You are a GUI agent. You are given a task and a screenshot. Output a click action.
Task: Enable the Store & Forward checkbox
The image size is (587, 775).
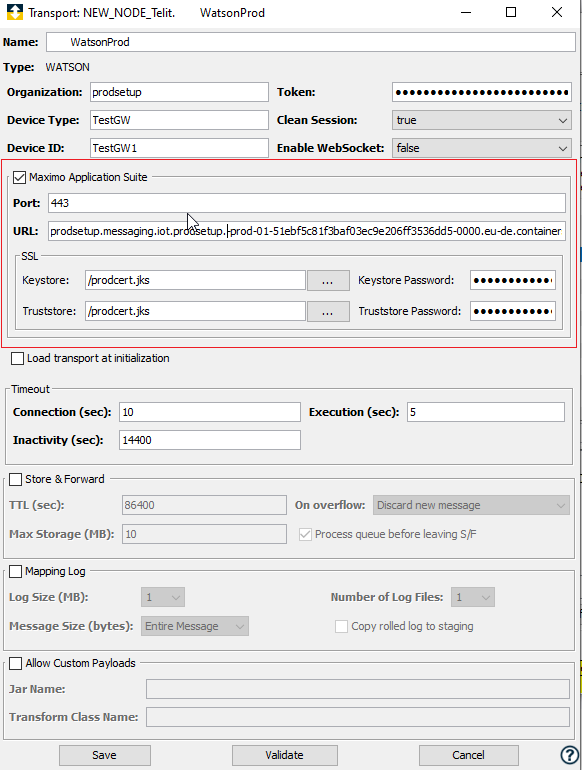pos(16,479)
